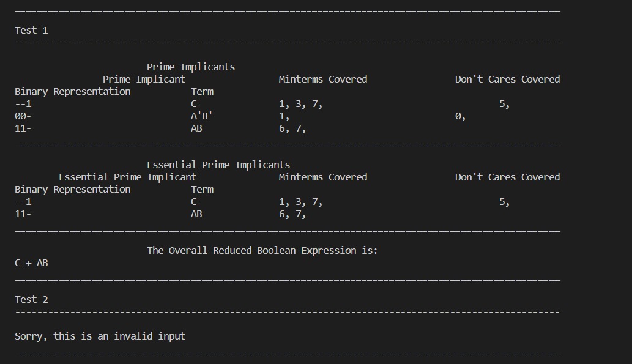This screenshot has height=364, width=632.
Task: Click the 'Essential Prime Implicants' section title
Action: [x=218, y=165]
